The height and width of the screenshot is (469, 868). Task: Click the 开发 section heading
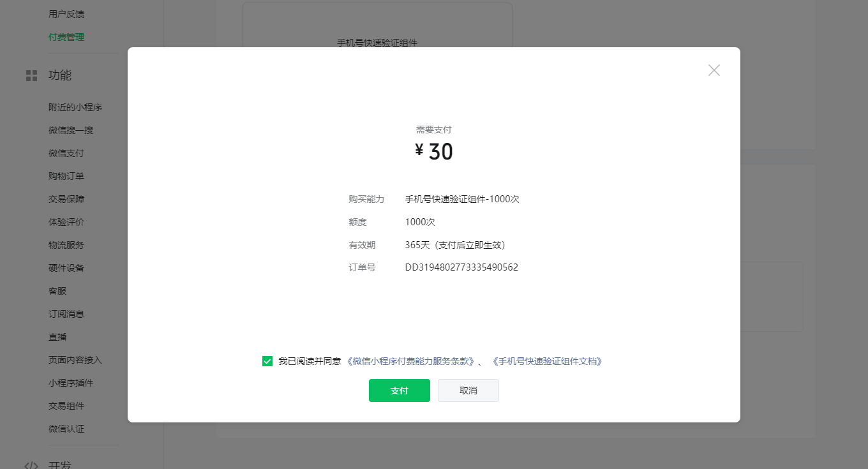click(60, 465)
